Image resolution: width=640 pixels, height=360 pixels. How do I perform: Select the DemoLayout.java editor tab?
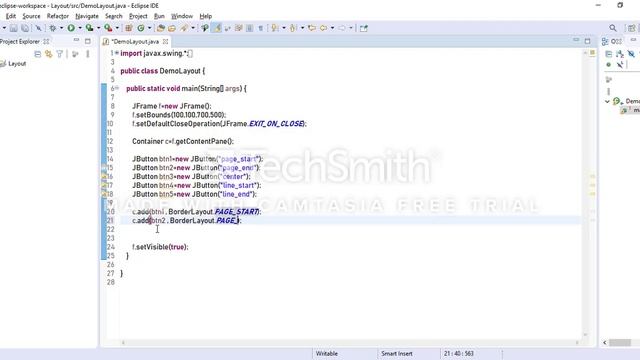tap(135, 42)
